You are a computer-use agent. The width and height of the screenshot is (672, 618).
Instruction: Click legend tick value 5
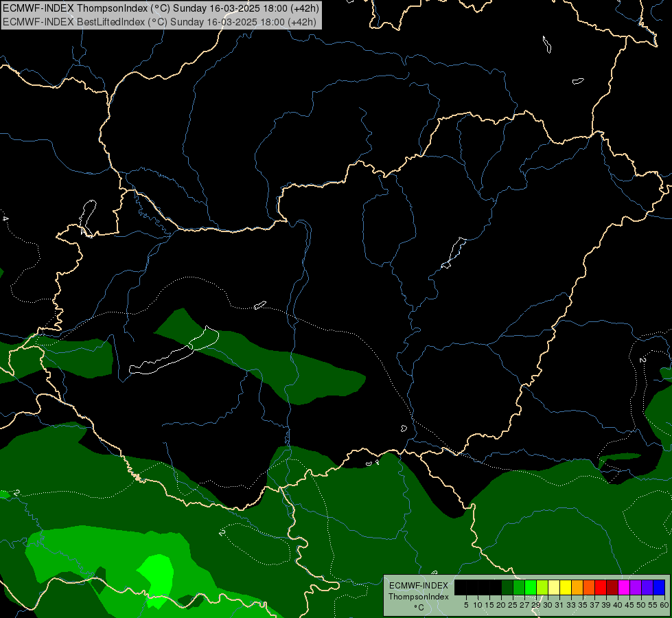tap(466, 605)
